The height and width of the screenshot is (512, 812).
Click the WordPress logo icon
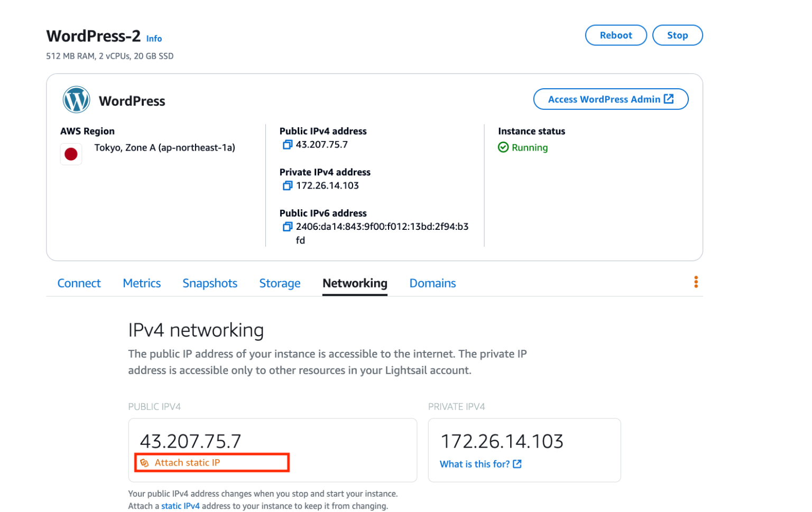tap(76, 100)
